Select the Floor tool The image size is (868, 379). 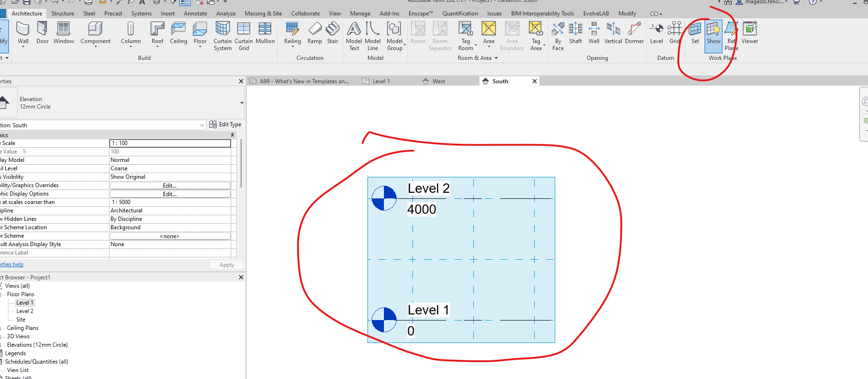coord(200,34)
